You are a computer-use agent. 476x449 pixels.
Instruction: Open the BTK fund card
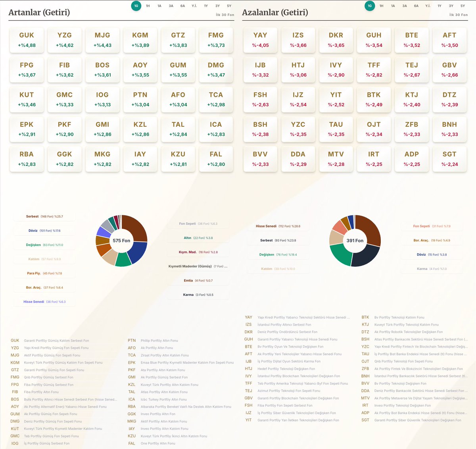(374, 99)
